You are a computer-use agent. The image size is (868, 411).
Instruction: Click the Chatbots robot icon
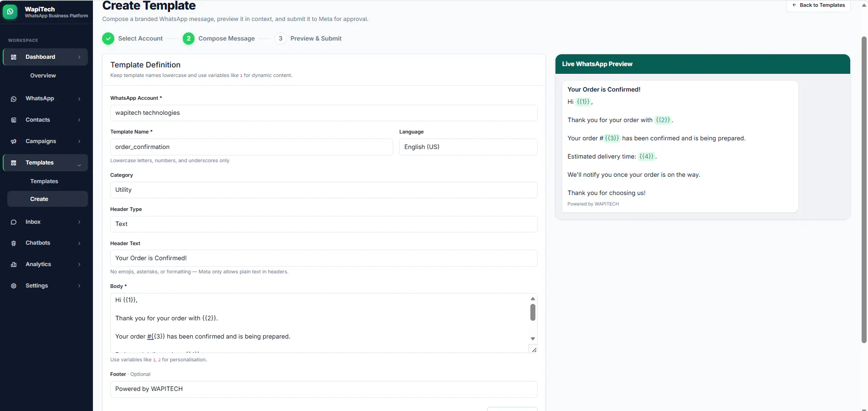[14, 243]
